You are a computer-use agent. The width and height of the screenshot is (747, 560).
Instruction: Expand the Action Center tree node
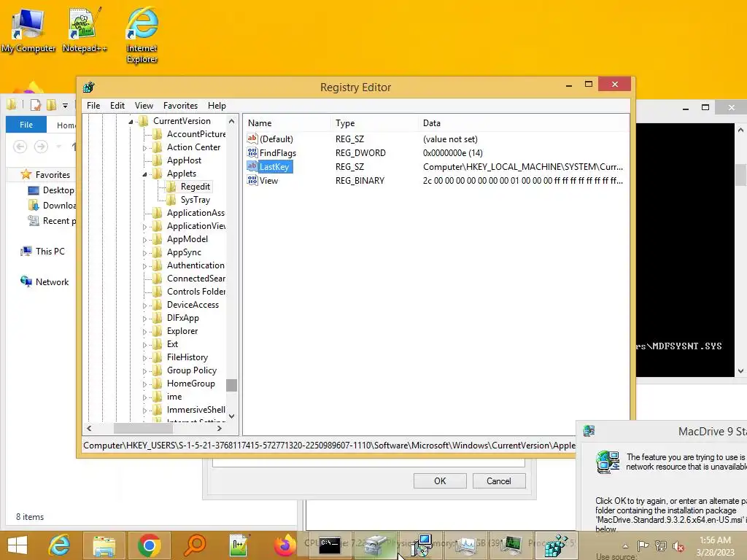(x=144, y=148)
